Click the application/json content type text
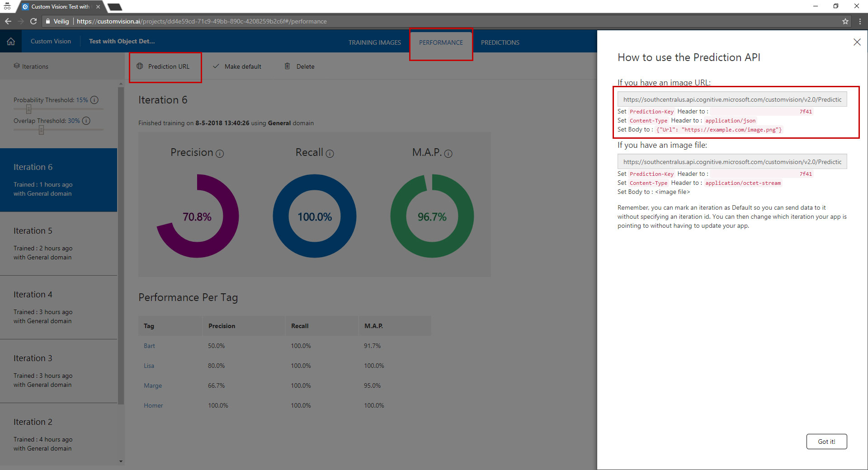868x470 pixels. 730,121
